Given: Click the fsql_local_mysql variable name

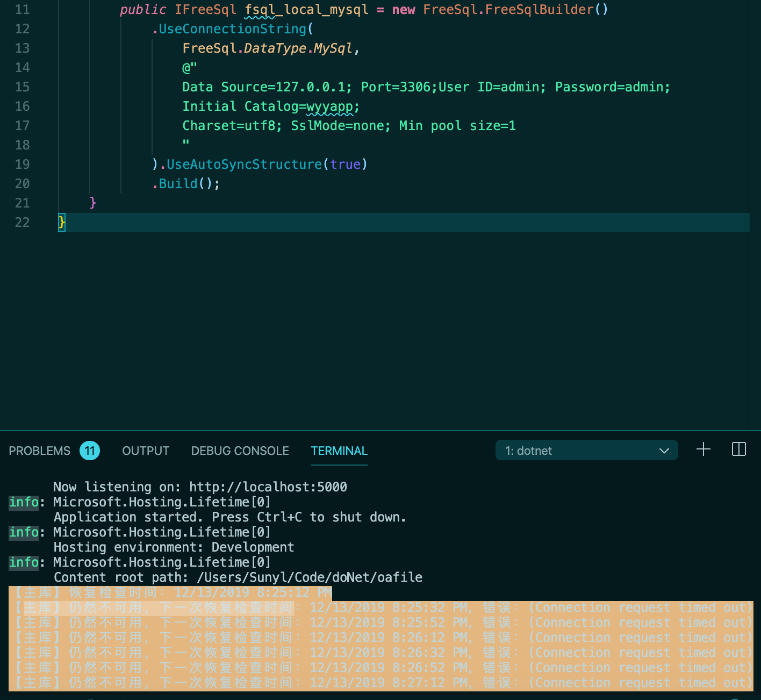Looking at the screenshot, I should click(x=307, y=10).
